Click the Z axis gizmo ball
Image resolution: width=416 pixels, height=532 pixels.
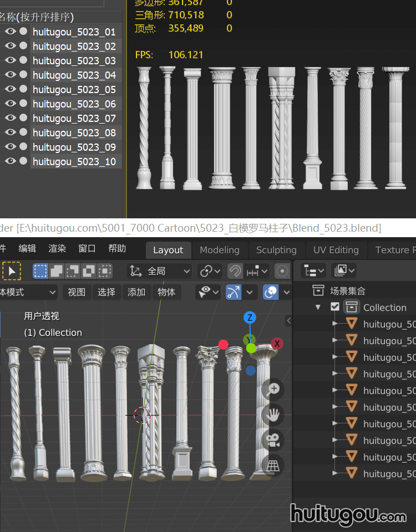tap(250, 318)
